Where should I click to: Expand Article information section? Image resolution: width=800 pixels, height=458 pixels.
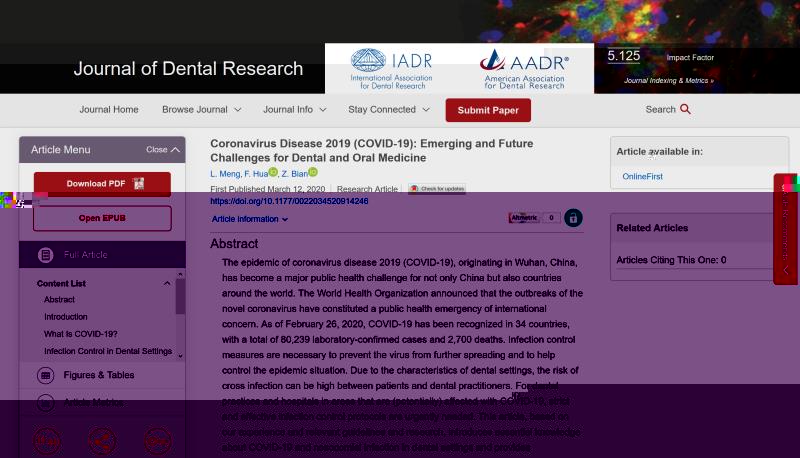click(x=250, y=219)
